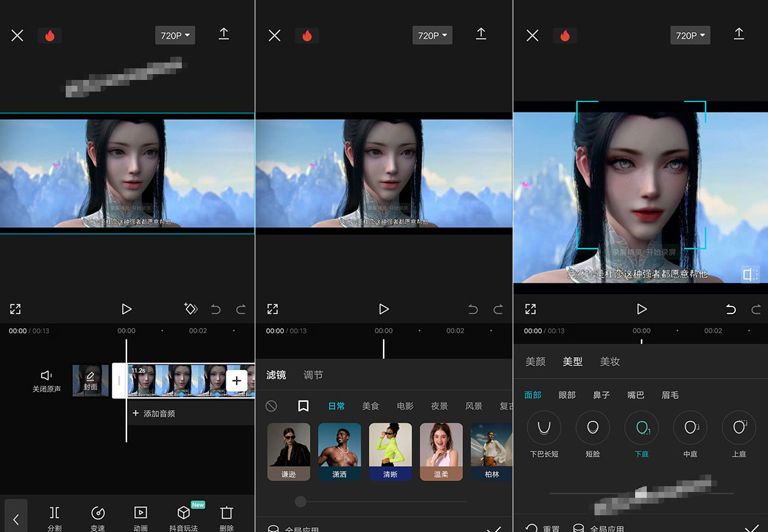Tap 重置 reset button
768x532 pixels.
[x=543, y=528]
